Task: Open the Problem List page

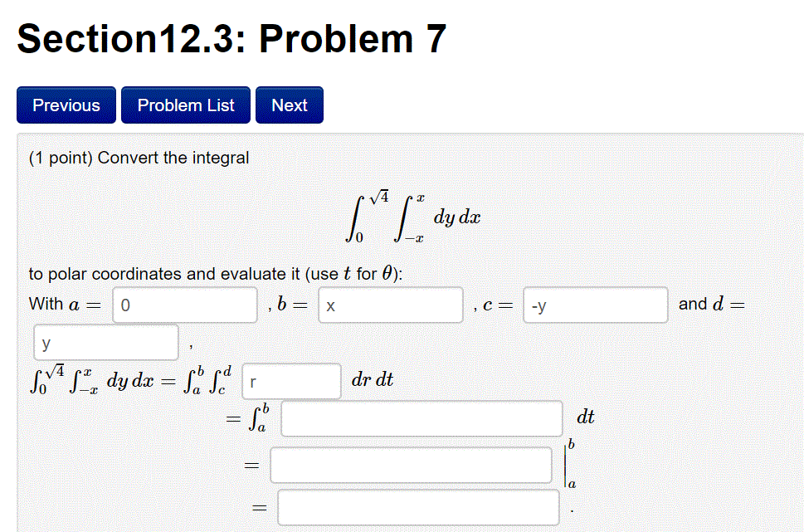Action: click(185, 105)
